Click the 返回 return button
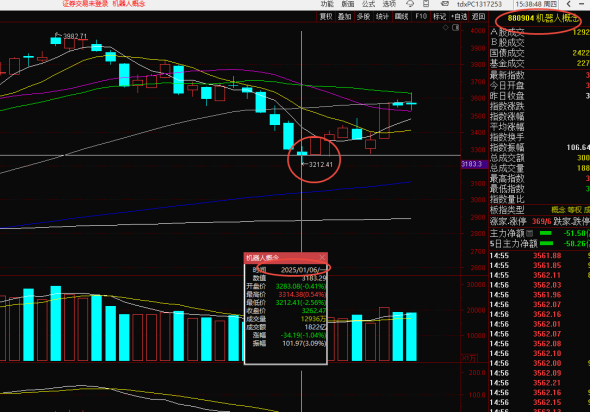 tap(478, 17)
